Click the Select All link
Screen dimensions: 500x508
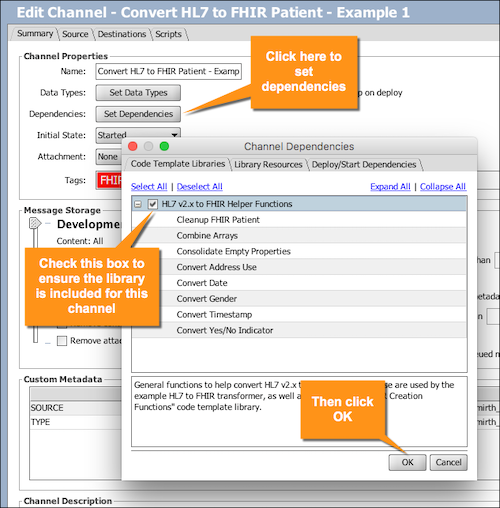pos(149,187)
